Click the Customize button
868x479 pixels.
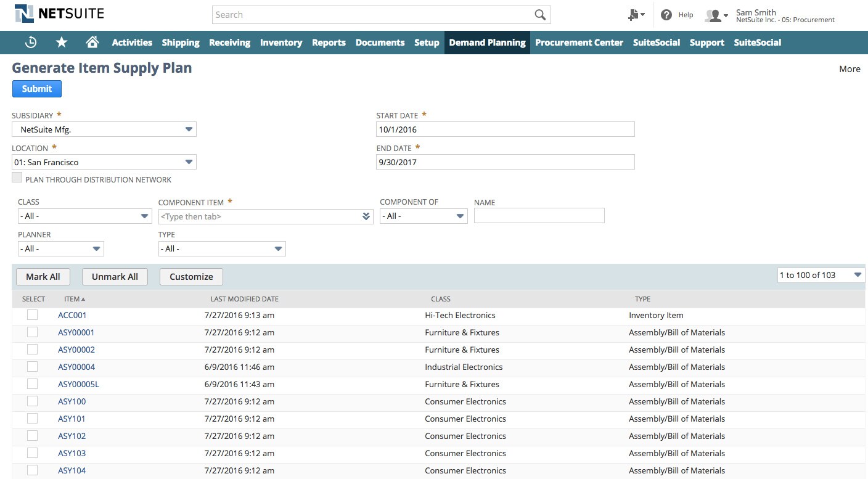point(191,277)
